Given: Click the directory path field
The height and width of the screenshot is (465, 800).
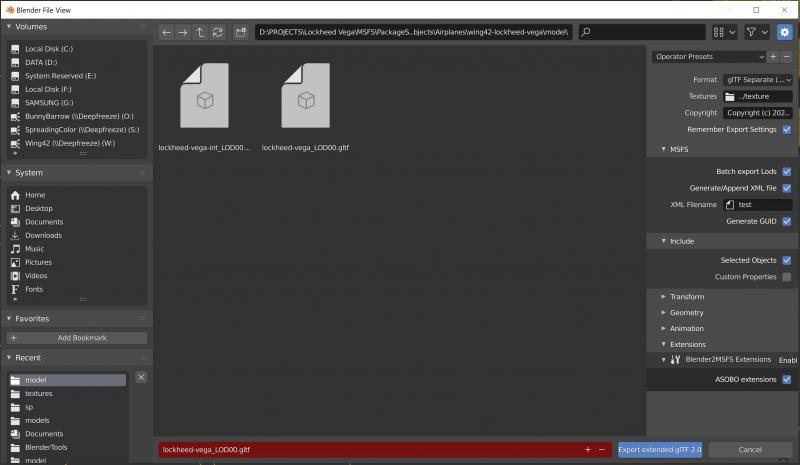Looking at the screenshot, I should click(x=413, y=32).
